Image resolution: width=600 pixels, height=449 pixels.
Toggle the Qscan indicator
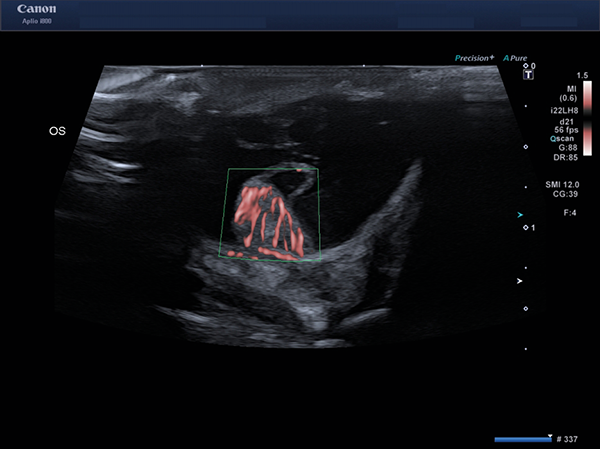pyautogui.click(x=562, y=139)
